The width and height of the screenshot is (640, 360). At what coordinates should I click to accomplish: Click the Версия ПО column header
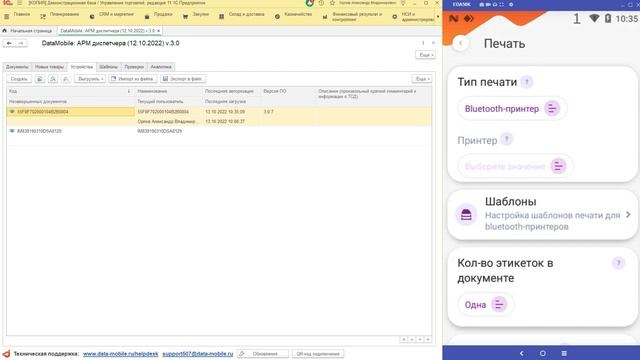(x=288, y=91)
